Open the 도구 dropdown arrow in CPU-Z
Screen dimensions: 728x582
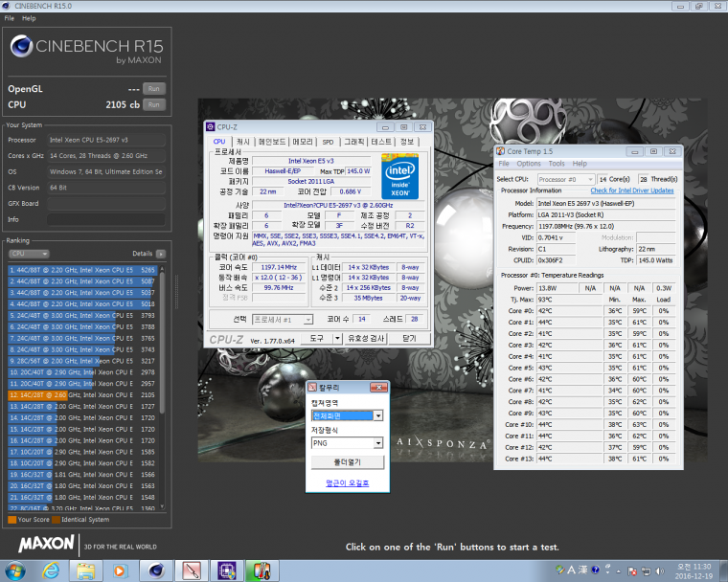coord(338,338)
